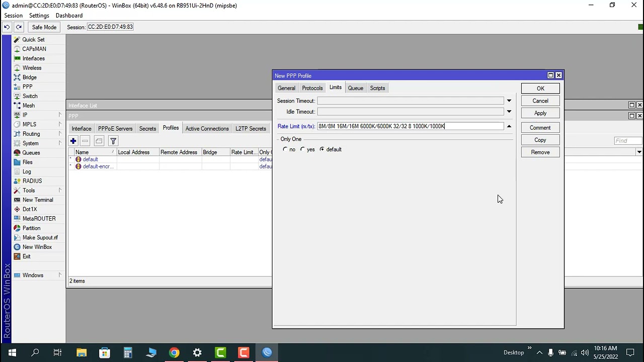Viewport: 644px width, 362px height.
Task: Launch New WinBox
Action: pos(37,247)
